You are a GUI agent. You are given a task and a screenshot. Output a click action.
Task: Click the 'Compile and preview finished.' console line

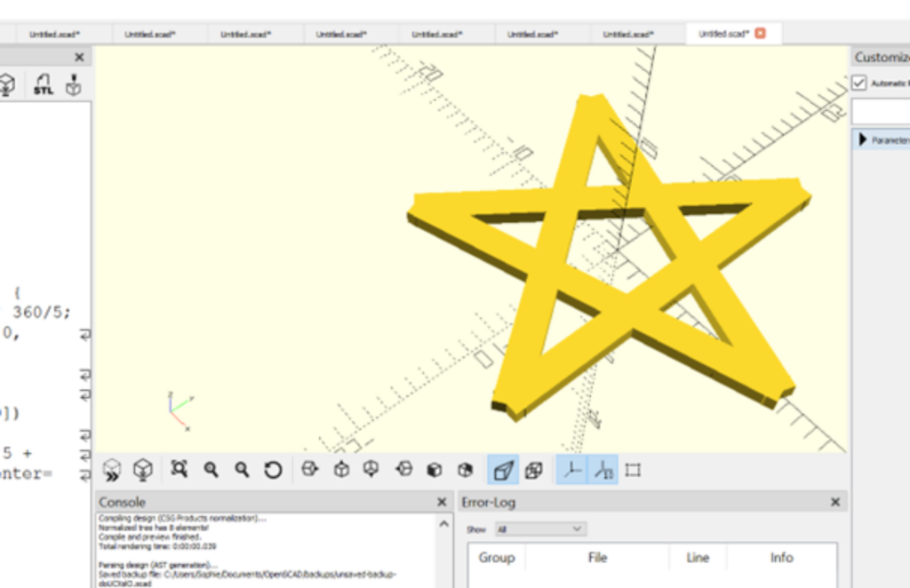[149, 537]
